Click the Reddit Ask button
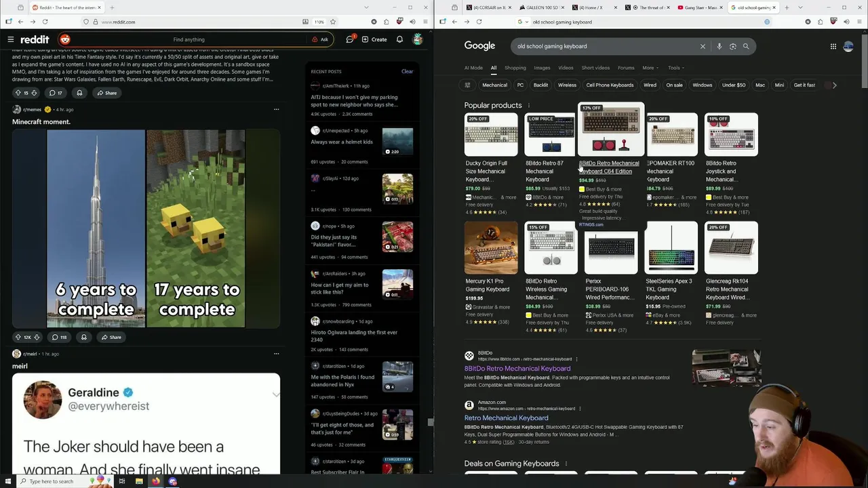Screen dimensions: 868x488 pos(320,39)
